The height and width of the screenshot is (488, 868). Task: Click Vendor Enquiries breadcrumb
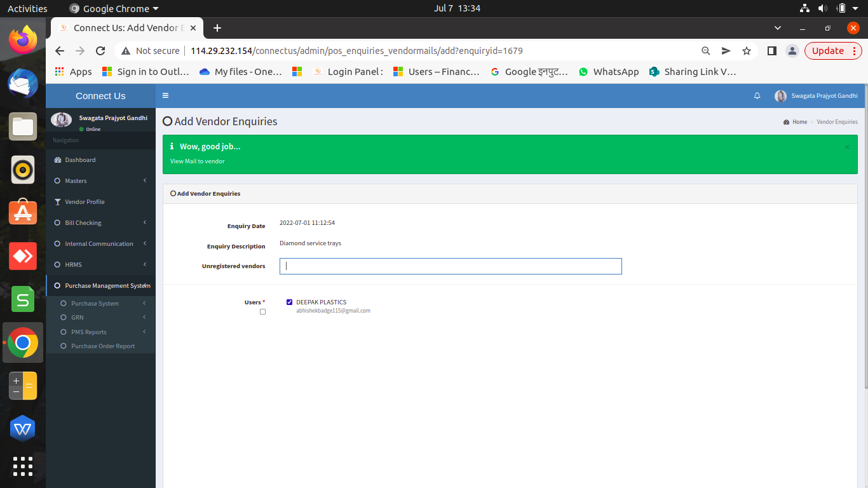(837, 122)
